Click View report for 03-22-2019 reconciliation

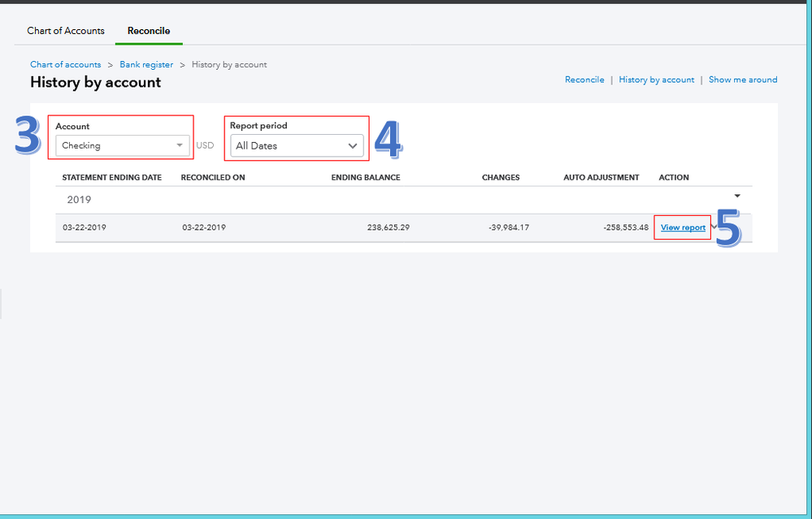click(x=683, y=227)
